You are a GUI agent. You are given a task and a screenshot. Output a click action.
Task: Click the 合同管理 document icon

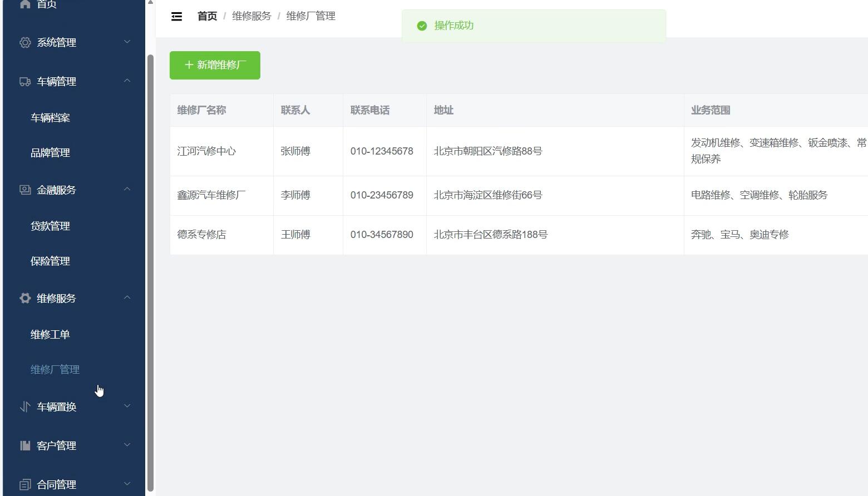point(25,484)
